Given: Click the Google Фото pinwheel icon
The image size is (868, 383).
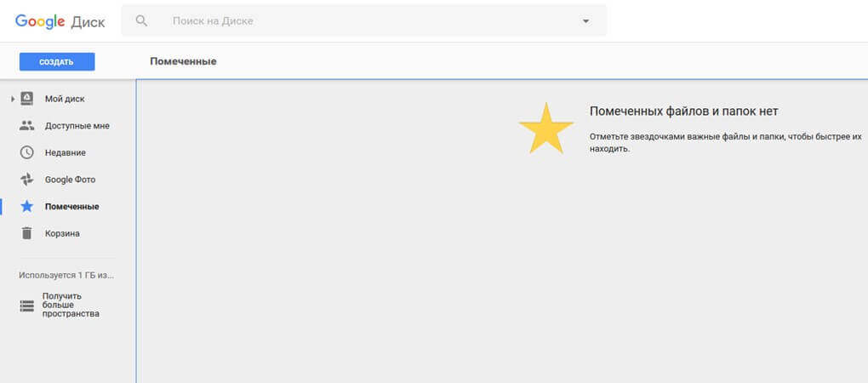Looking at the screenshot, I should tap(27, 180).
